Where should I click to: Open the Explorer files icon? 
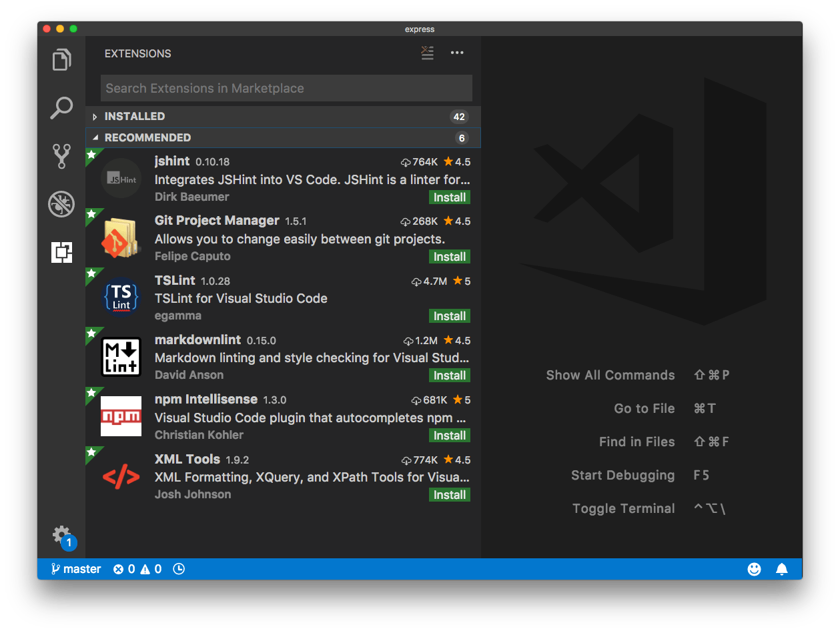pyautogui.click(x=61, y=60)
